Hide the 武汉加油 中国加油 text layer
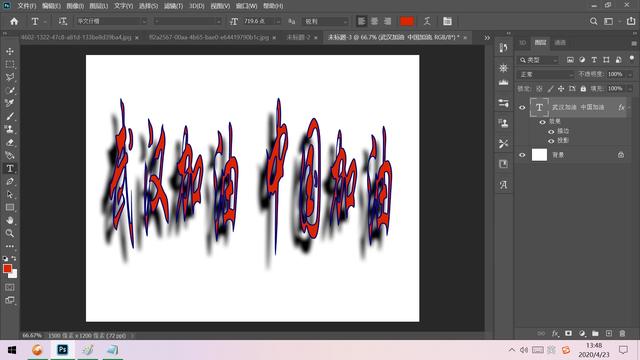Screen dimensions: 640x360 point(522,108)
